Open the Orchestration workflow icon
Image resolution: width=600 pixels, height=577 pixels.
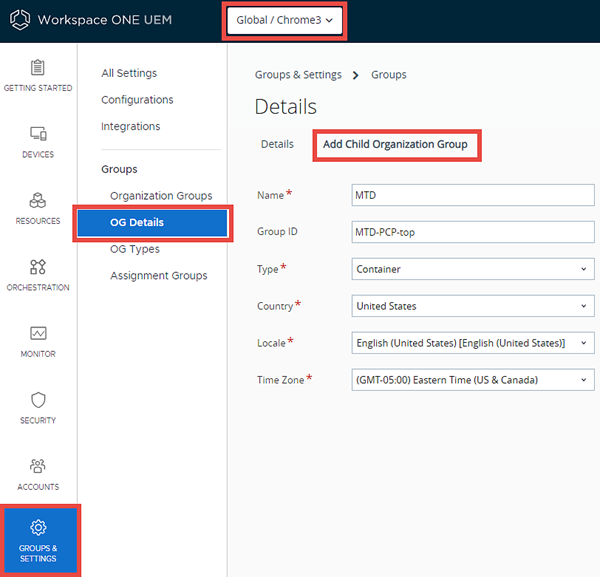click(38, 267)
